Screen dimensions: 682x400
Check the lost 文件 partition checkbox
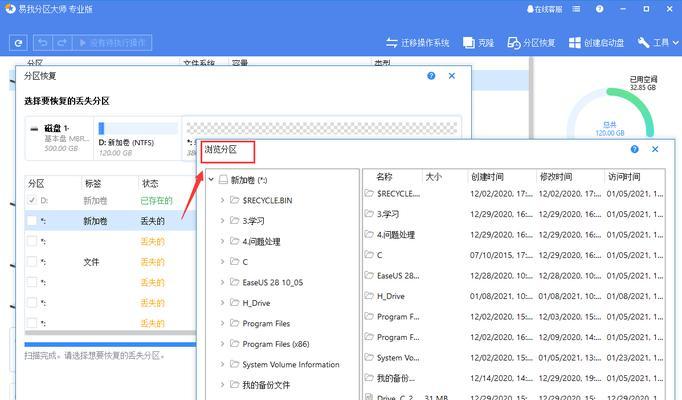click(32, 262)
